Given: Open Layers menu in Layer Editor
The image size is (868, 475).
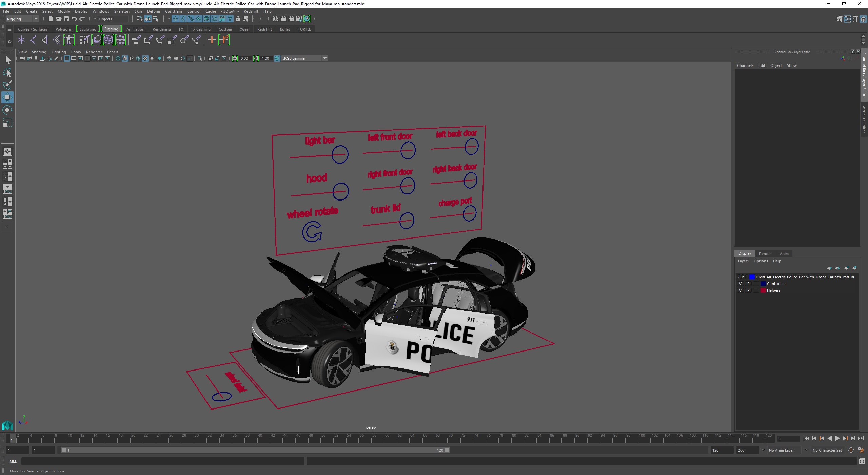Looking at the screenshot, I should 743,261.
